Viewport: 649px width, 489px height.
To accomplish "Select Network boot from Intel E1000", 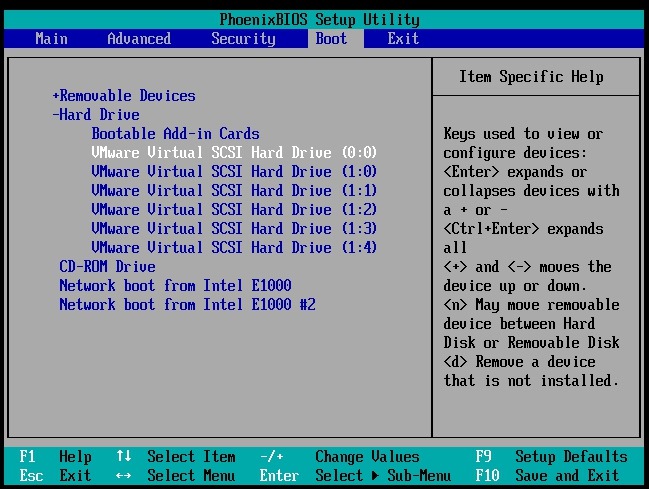I will click(x=175, y=286).
